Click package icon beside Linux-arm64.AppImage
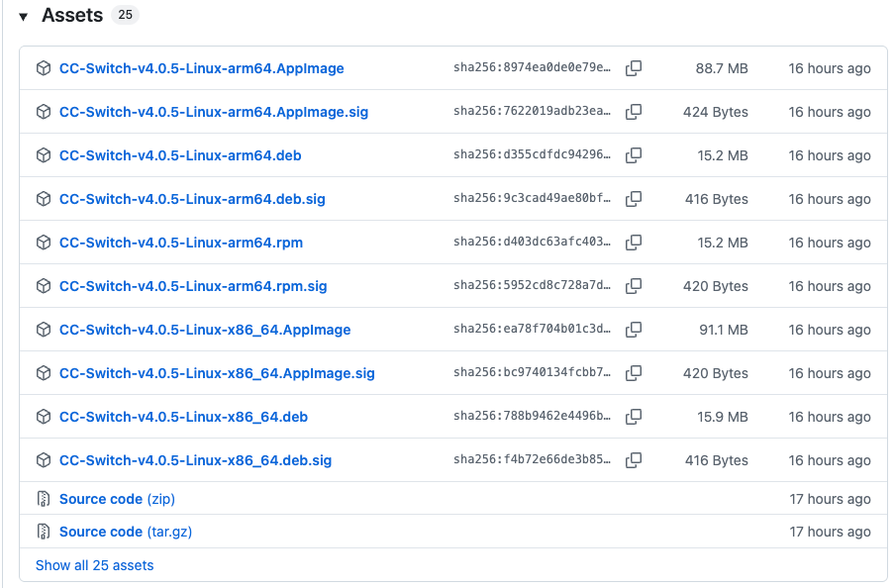 click(x=44, y=68)
